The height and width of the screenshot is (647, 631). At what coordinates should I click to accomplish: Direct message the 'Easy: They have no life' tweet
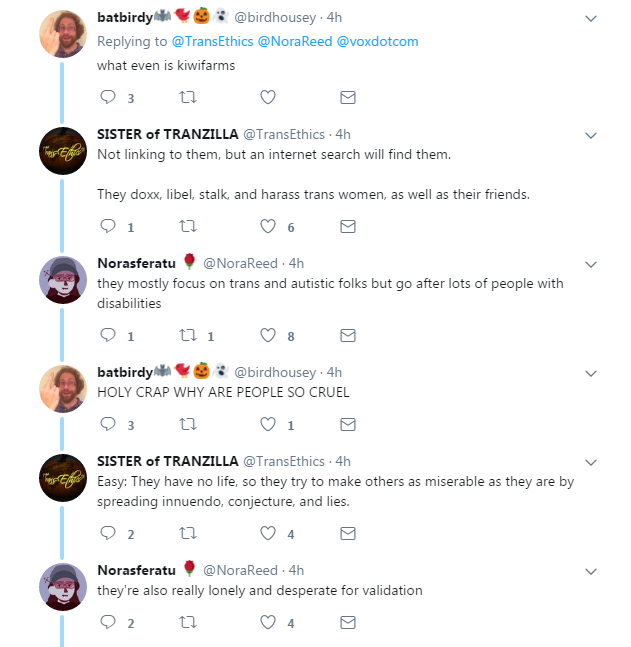click(348, 533)
